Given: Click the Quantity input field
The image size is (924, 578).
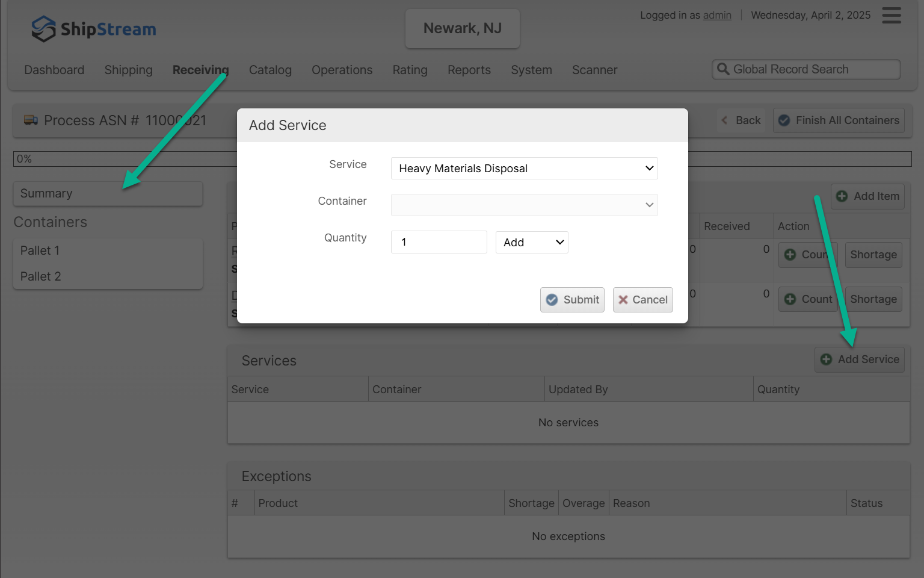Looking at the screenshot, I should (439, 242).
